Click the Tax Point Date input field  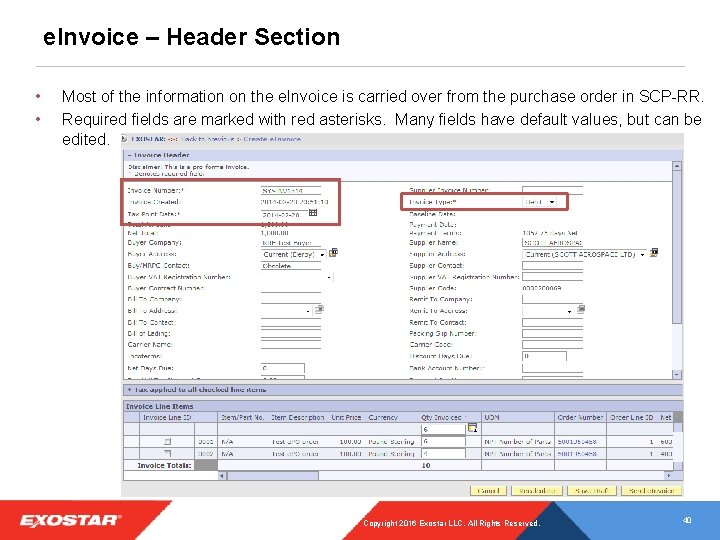coord(283,214)
